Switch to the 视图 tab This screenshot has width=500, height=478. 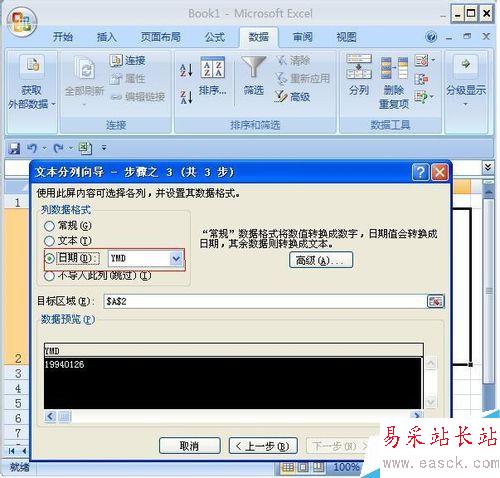click(346, 37)
